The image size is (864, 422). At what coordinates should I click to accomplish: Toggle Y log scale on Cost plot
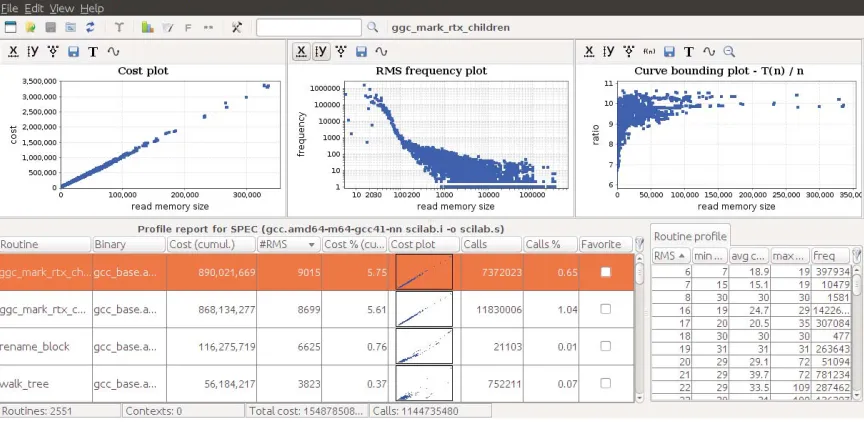point(33,52)
